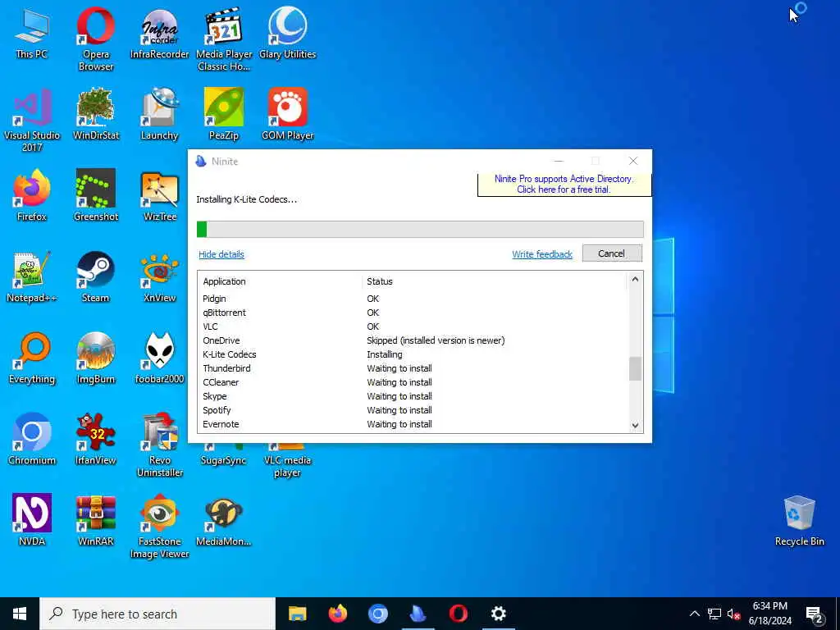
Task: Select the K-Lite Codecs row
Action: 413,354
